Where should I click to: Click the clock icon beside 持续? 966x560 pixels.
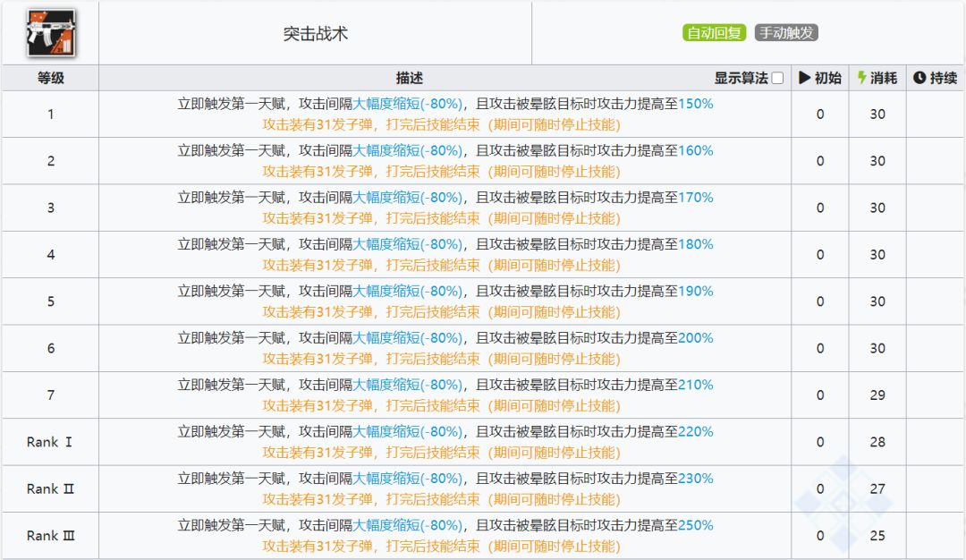919,78
